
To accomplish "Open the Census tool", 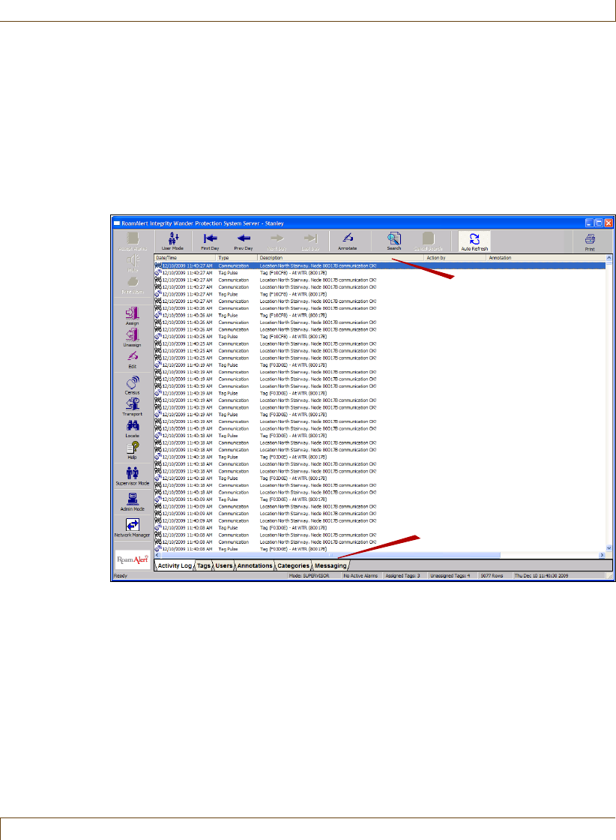I will (132, 385).
